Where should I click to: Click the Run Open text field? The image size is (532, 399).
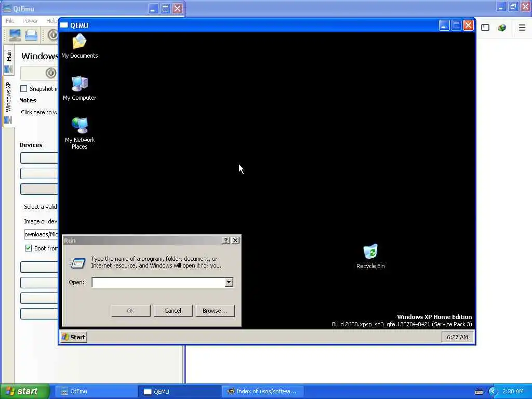158,282
